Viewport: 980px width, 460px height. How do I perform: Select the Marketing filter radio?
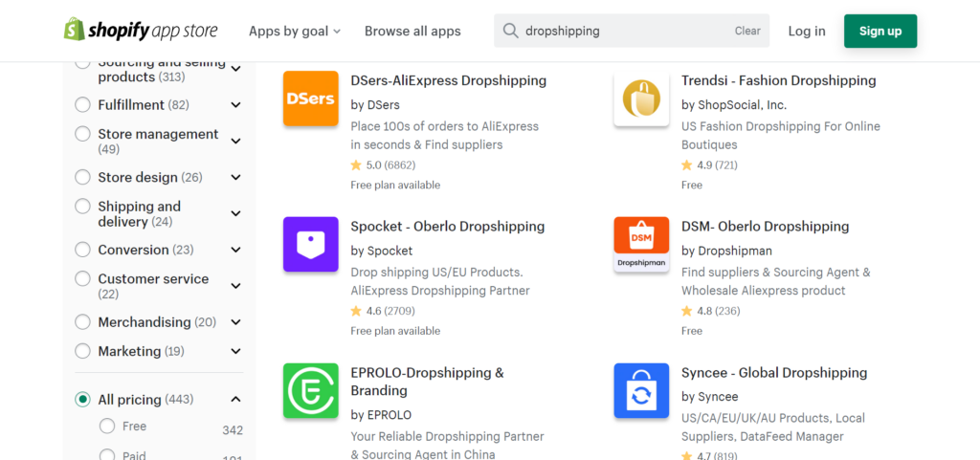click(82, 351)
